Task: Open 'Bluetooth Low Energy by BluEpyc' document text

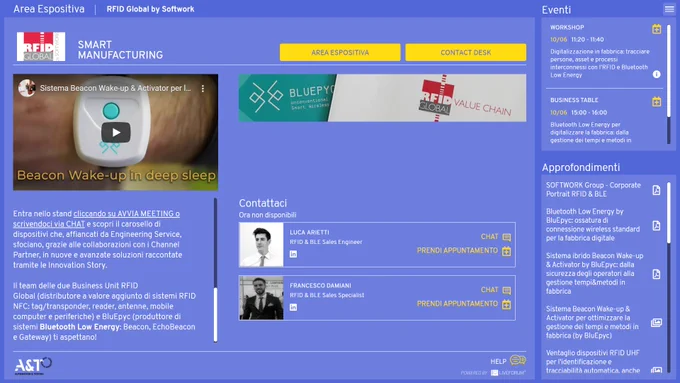Action: 593,225
